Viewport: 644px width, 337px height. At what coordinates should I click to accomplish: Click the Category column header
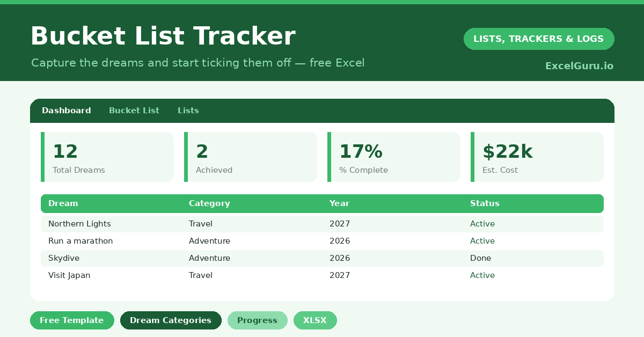click(x=209, y=203)
